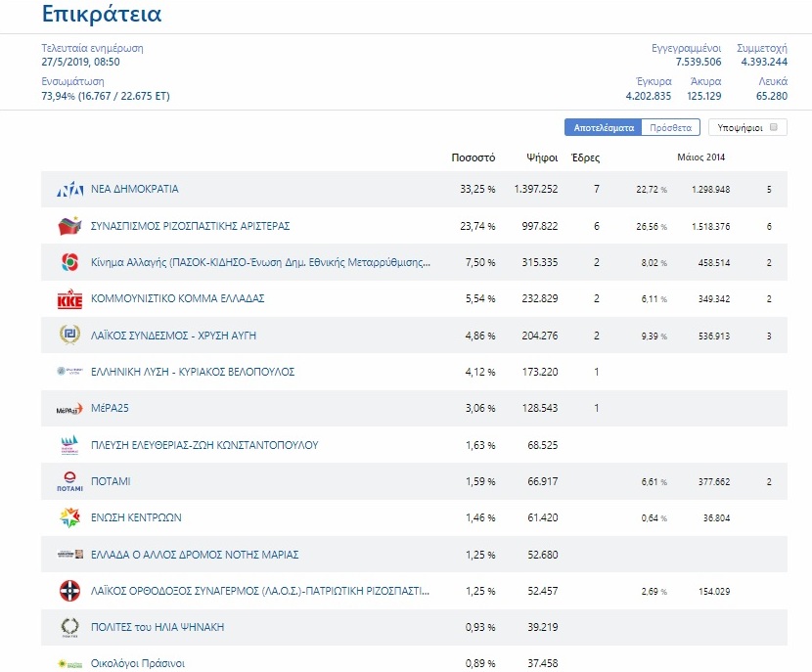Open ΠΛΕΥΣΗ ΕΛΕΥΘΕΡΙΑΣ-ΖΩΗ ΚΩΝΣΤΑΝΤΟΠΟΥΛΟΥ link
812x672 pixels.
204,445
